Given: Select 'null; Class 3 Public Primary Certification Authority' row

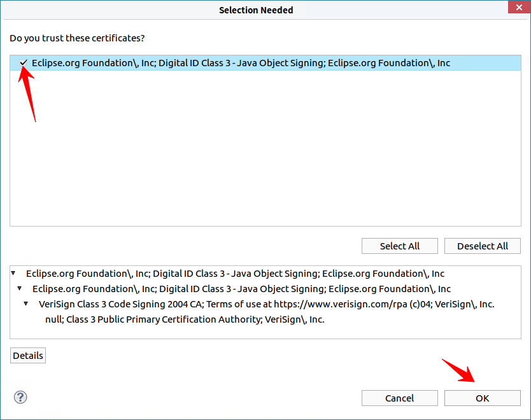Looking at the screenshot, I should point(185,319).
